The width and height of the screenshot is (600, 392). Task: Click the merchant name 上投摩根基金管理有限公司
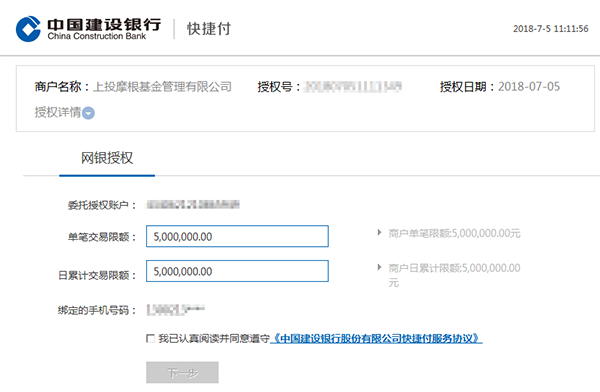[x=162, y=87]
